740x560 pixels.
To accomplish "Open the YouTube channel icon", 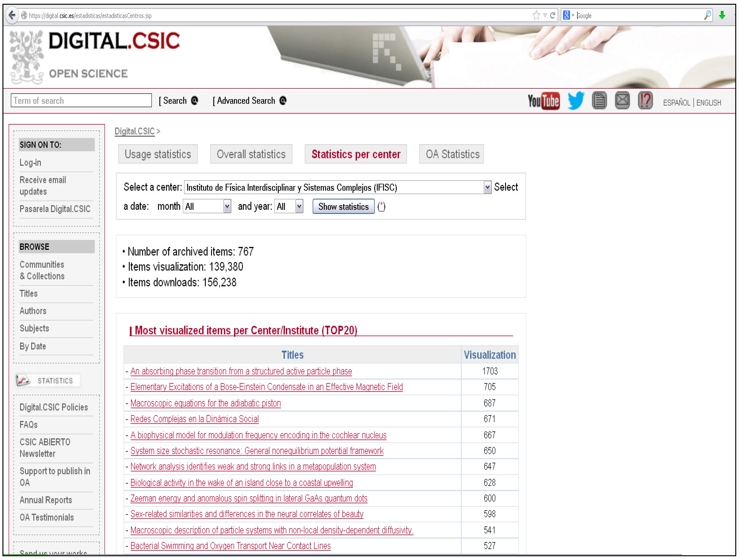I will pyautogui.click(x=543, y=101).
